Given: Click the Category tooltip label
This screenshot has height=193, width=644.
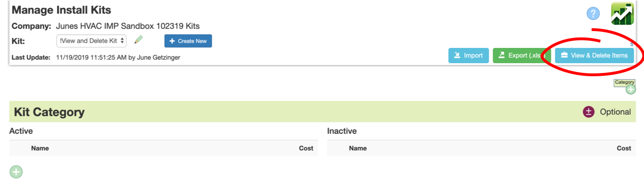Looking at the screenshot, I should tap(625, 82).
